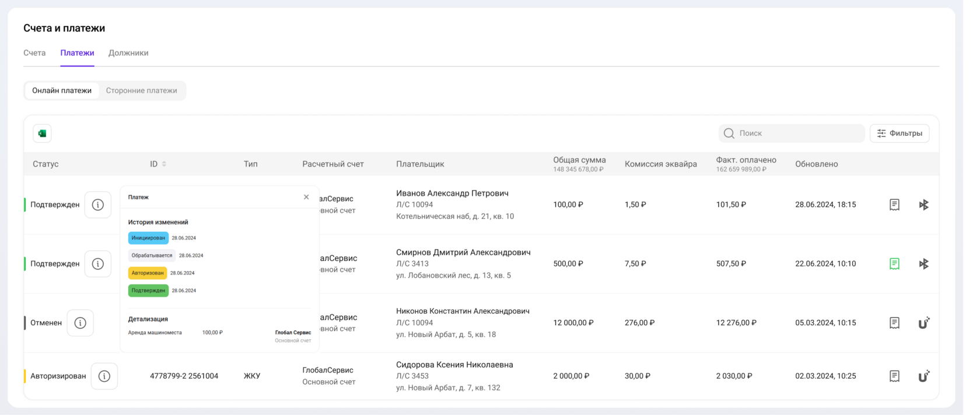Click info icon in Смирнов's payment row
The height and width of the screenshot is (415, 980).
(98, 264)
